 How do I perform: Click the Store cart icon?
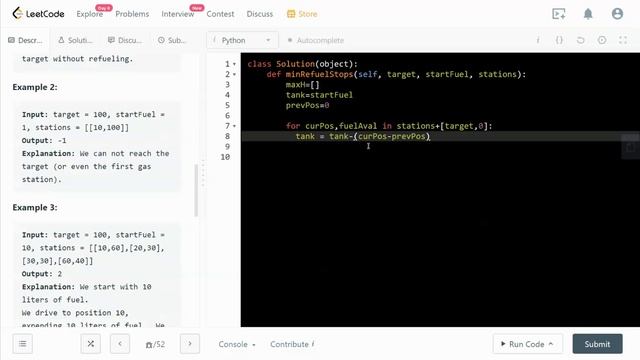[x=291, y=14]
